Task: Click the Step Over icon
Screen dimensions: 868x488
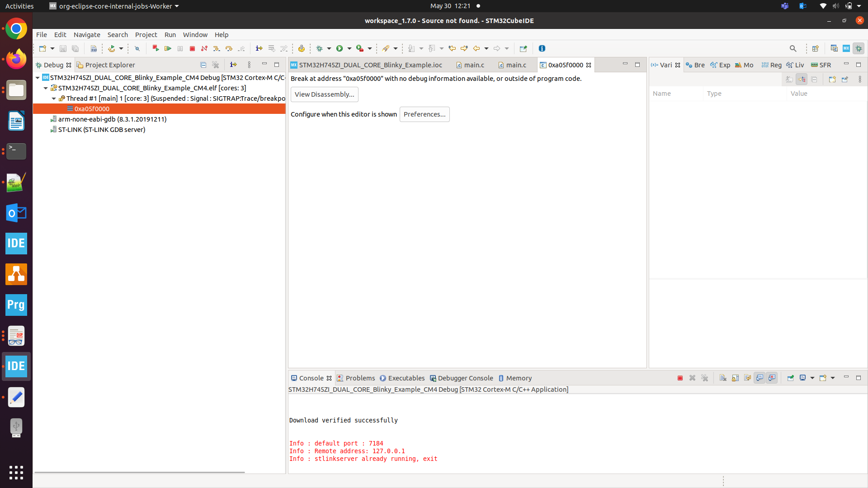Action: pyautogui.click(x=229, y=48)
